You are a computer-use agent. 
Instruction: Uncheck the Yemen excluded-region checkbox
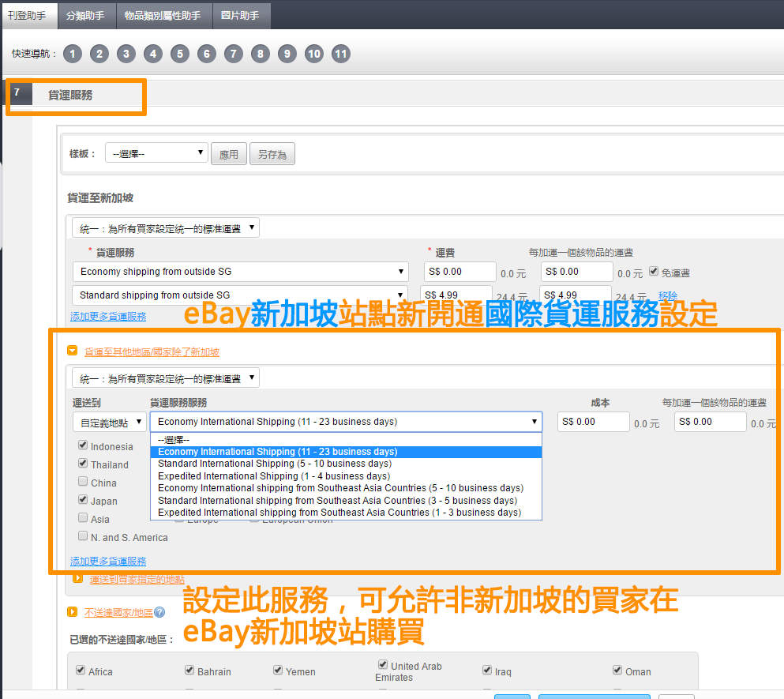point(278,670)
